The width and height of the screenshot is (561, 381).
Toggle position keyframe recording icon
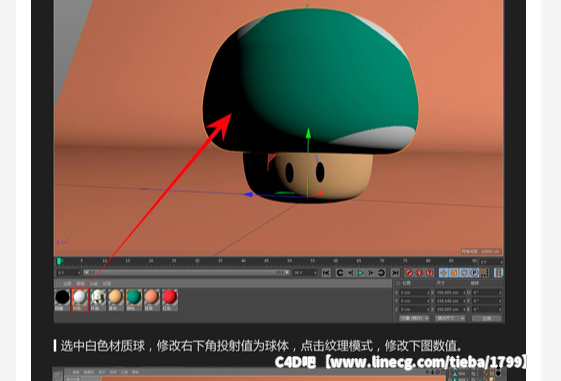(444, 273)
